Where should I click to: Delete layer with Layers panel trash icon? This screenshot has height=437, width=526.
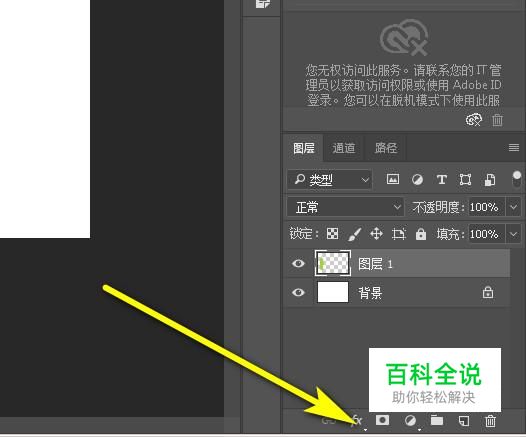(x=490, y=421)
